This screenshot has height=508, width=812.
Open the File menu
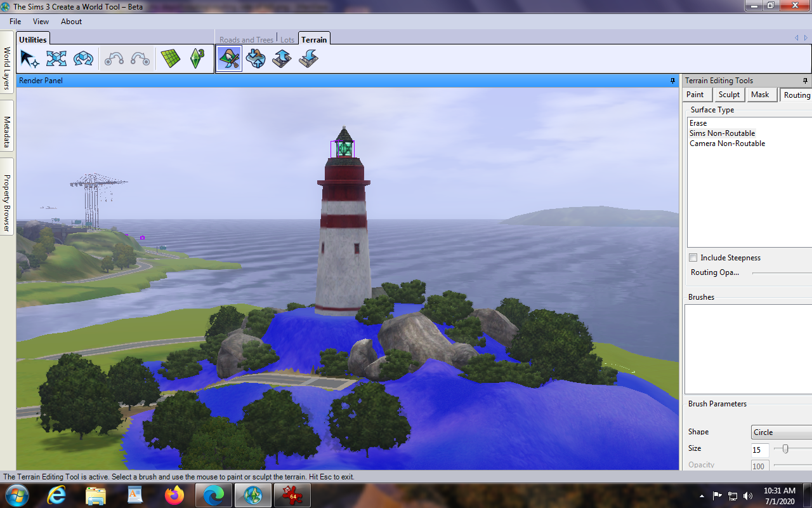click(x=15, y=21)
